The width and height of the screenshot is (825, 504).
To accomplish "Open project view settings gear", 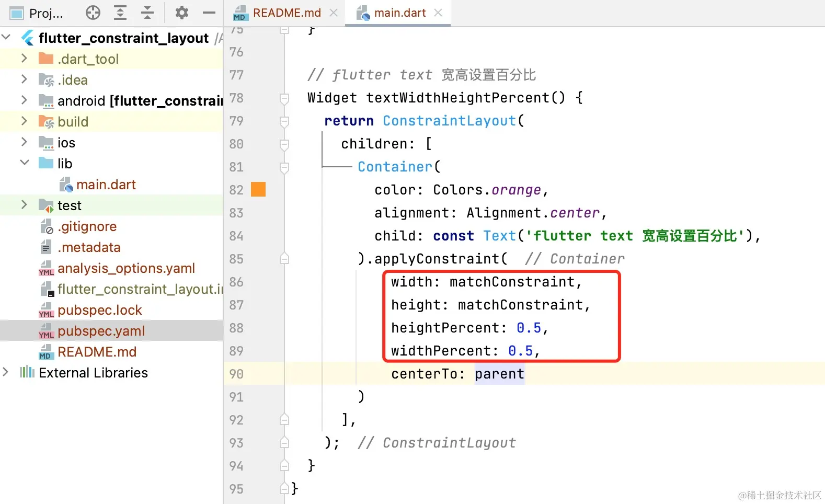I will coord(182,13).
